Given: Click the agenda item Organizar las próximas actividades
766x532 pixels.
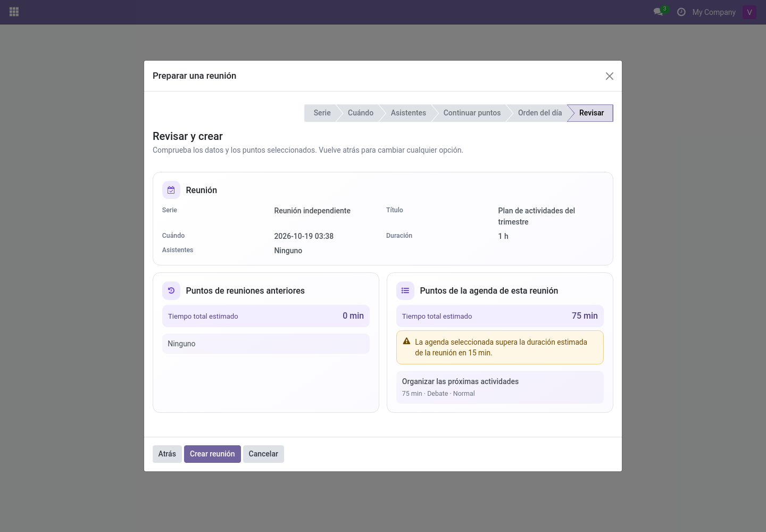Looking at the screenshot, I should [500, 387].
